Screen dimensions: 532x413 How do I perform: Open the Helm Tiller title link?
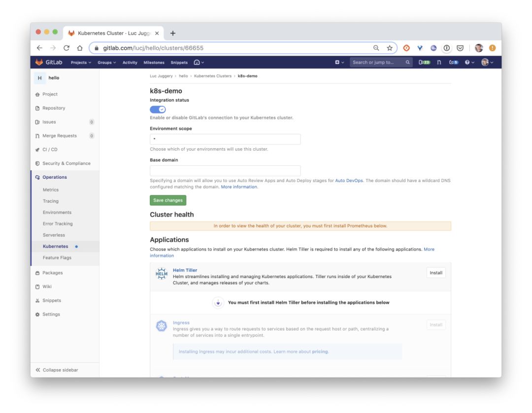point(185,270)
